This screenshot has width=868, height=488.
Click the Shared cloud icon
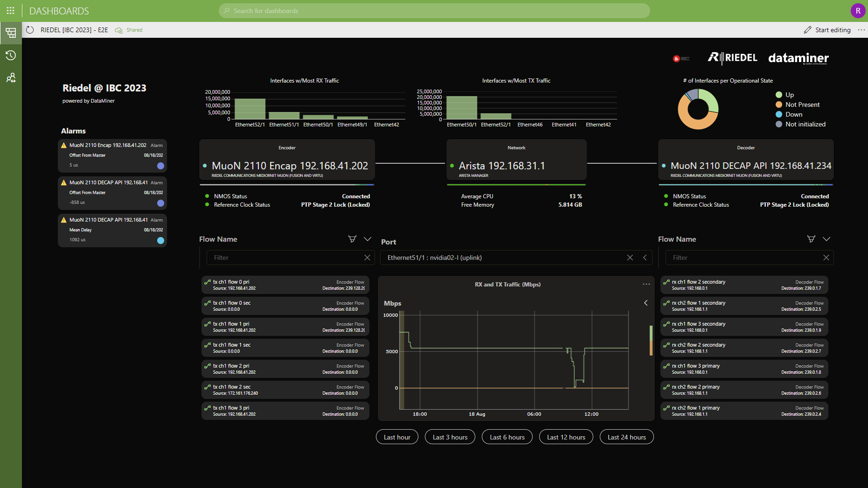click(119, 30)
